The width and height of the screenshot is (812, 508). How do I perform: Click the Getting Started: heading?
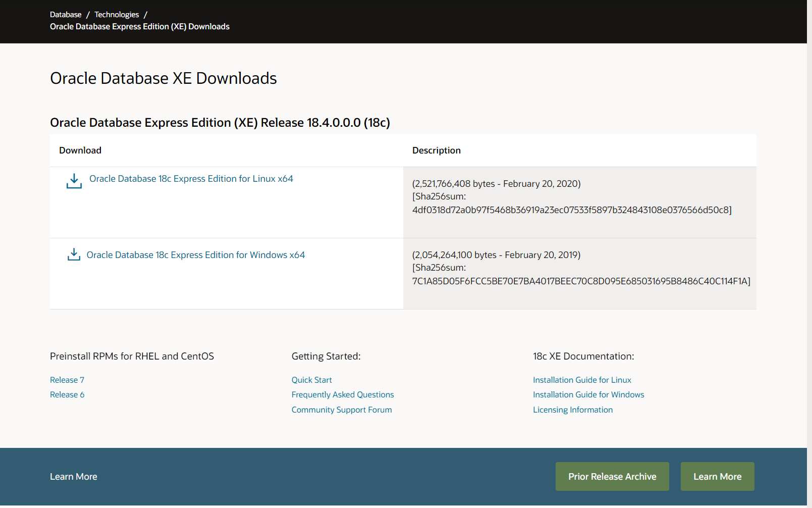tap(326, 356)
